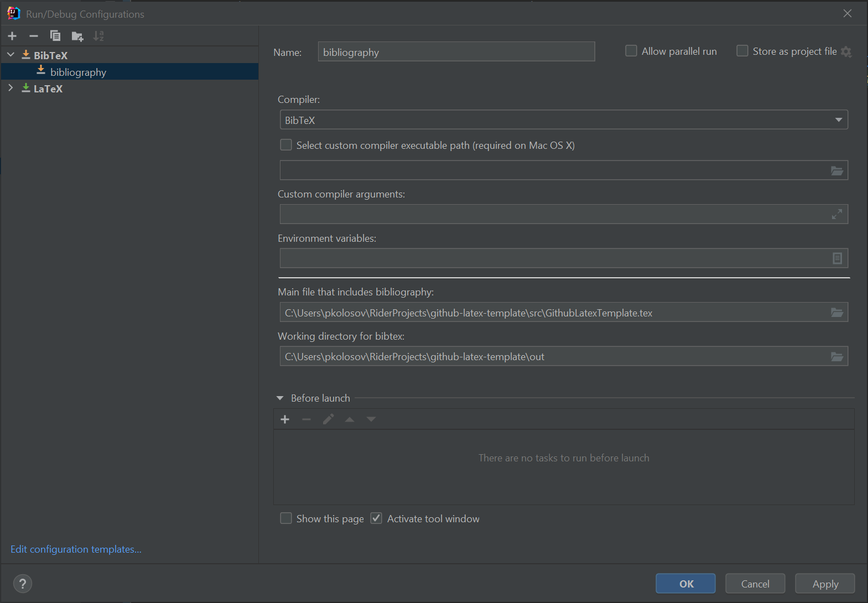Open Edit configuration templates link
The image size is (868, 603).
[76, 549]
